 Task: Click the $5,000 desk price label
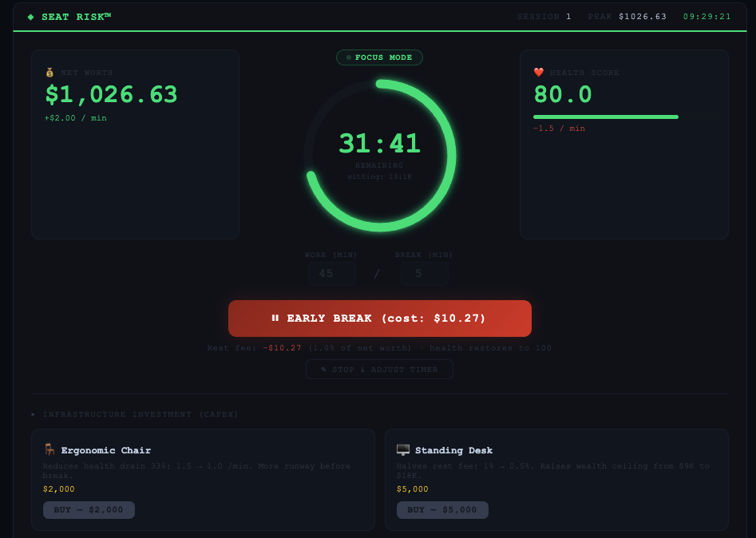[412, 489]
